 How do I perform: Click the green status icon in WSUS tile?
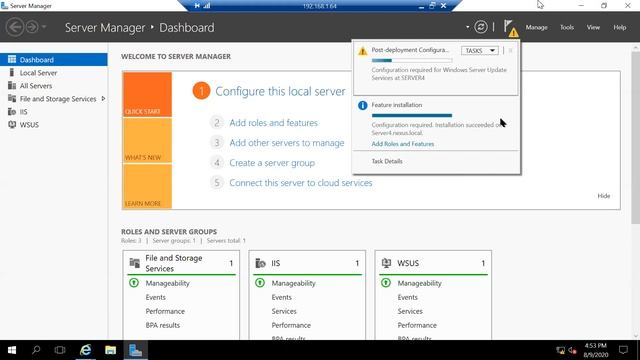[386, 283]
